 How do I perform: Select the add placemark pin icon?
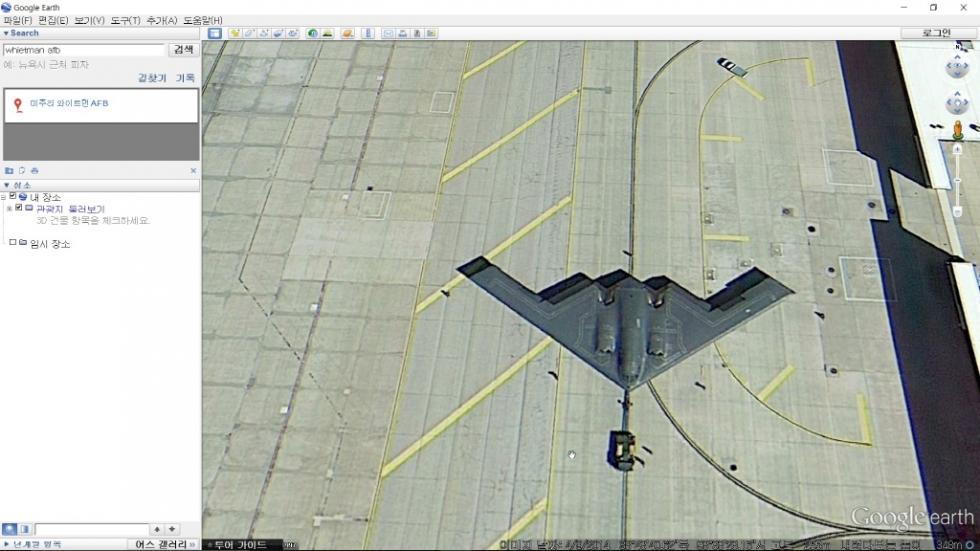click(235, 33)
